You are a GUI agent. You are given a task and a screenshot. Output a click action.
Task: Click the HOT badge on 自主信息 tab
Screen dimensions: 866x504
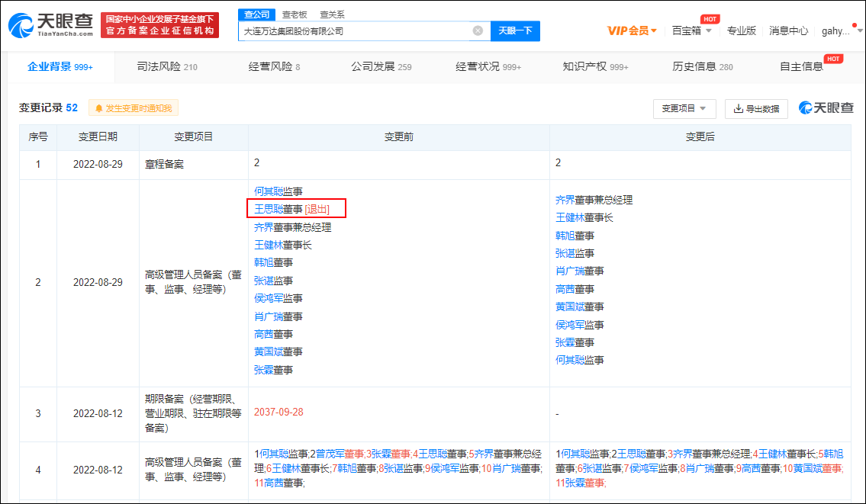(x=833, y=58)
